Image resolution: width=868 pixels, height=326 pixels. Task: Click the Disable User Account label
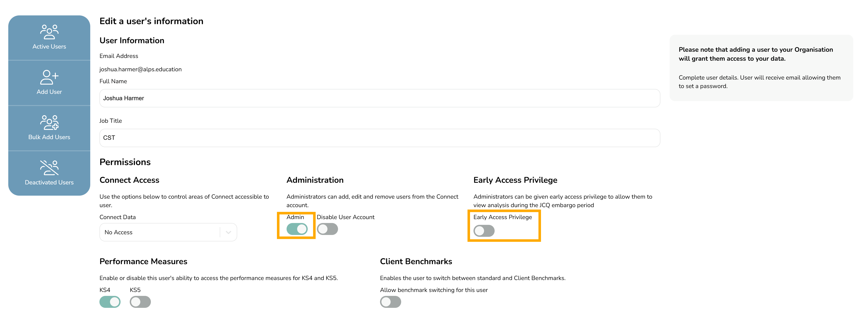345,217
